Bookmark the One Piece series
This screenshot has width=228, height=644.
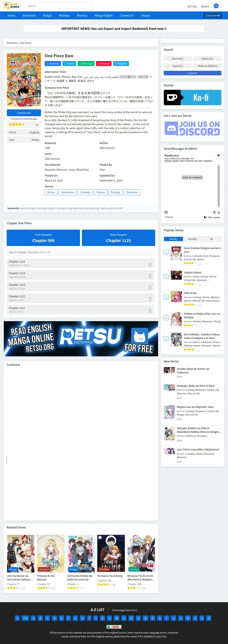24,113
